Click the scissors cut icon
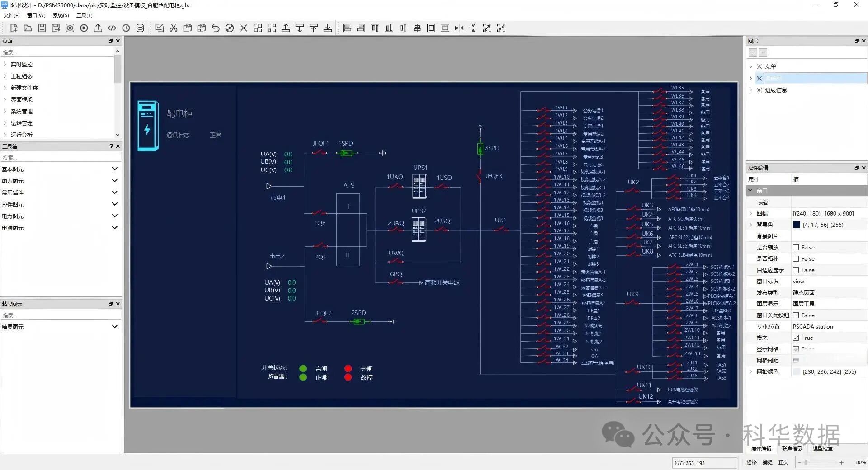 [174, 28]
